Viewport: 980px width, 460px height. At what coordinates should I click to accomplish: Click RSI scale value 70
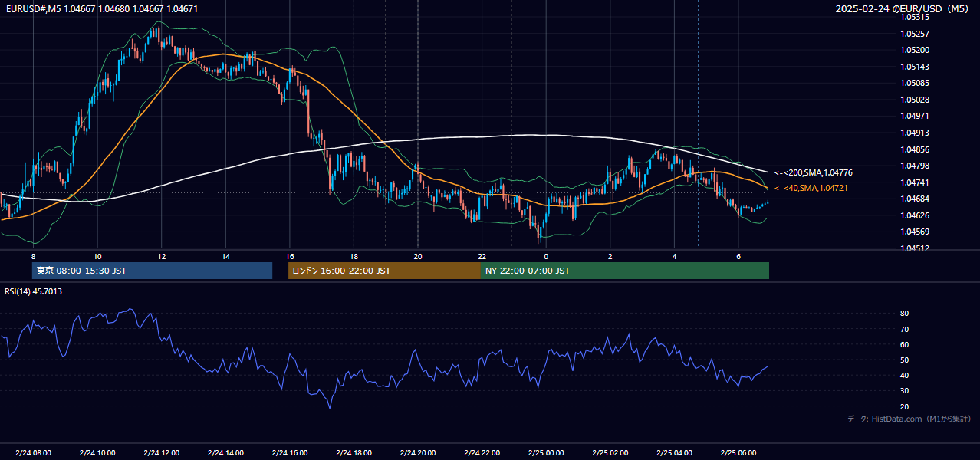[x=904, y=330]
